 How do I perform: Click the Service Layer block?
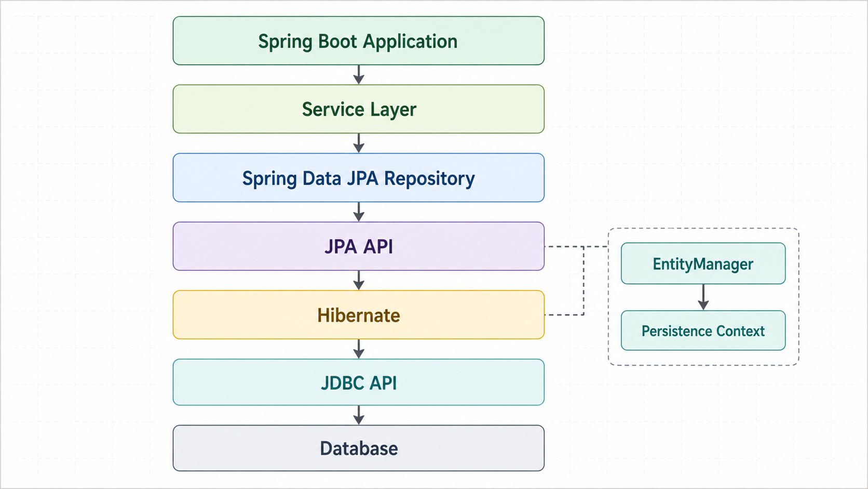tap(358, 109)
